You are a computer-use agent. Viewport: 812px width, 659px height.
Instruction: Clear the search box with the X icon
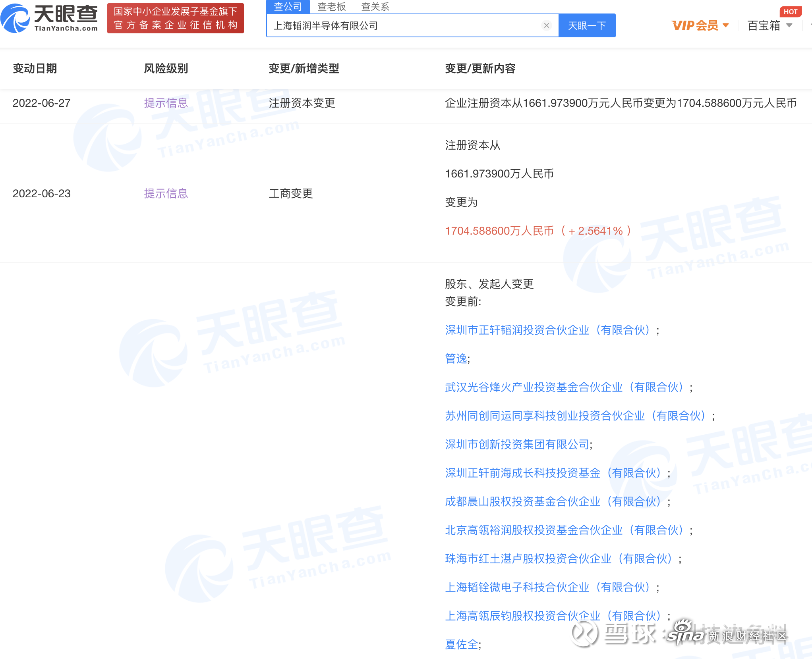click(x=547, y=25)
